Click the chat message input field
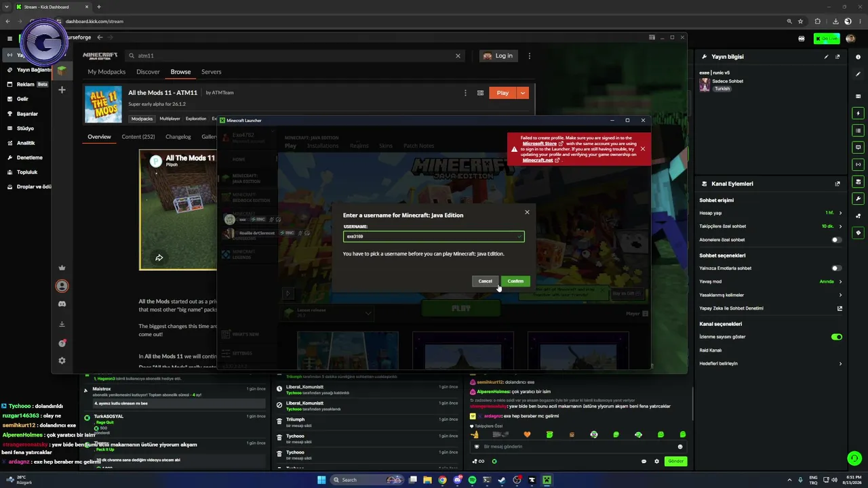 (x=578, y=447)
